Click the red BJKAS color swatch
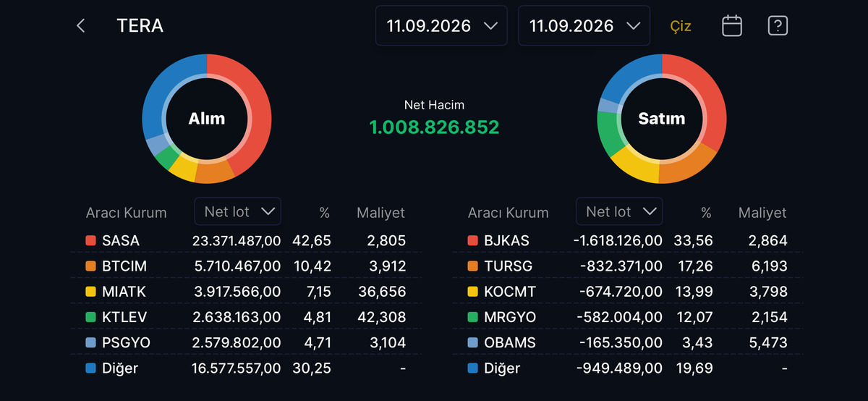This screenshot has height=401, width=868. pyautogui.click(x=472, y=240)
